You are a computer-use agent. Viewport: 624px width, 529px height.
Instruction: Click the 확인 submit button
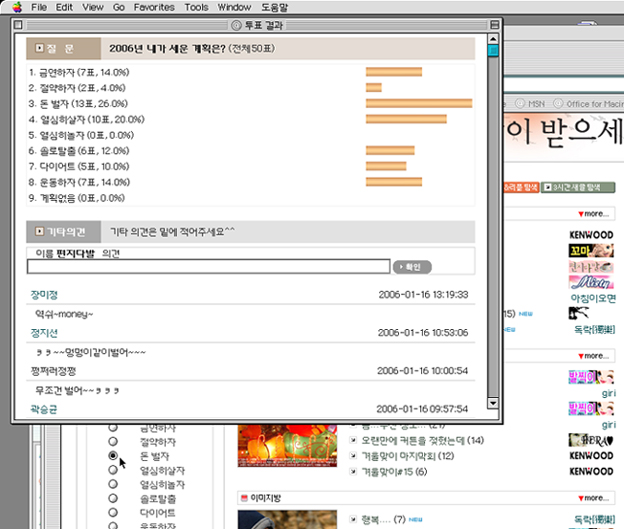coord(412,267)
